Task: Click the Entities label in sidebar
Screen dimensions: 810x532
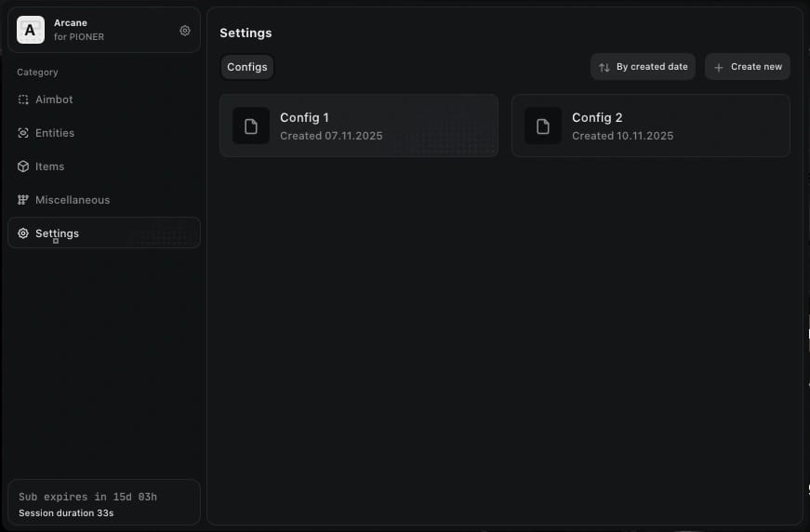Action: [x=55, y=133]
